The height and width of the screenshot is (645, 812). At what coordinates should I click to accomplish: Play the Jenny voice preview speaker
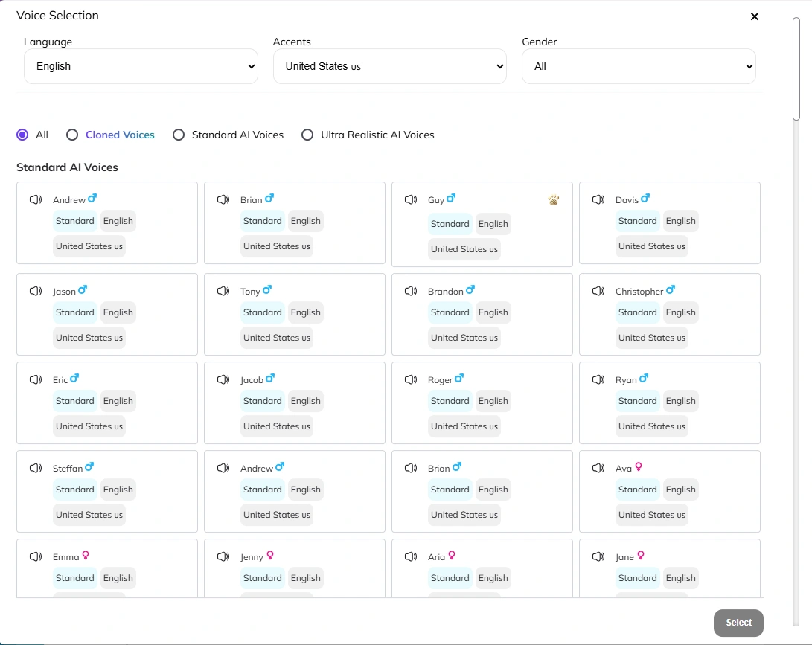(x=223, y=557)
